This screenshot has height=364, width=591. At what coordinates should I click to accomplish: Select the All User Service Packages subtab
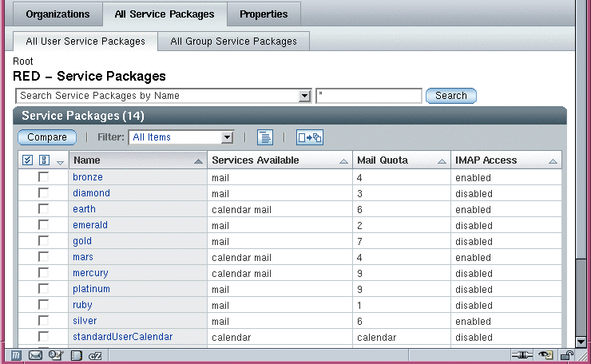pos(85,41)
